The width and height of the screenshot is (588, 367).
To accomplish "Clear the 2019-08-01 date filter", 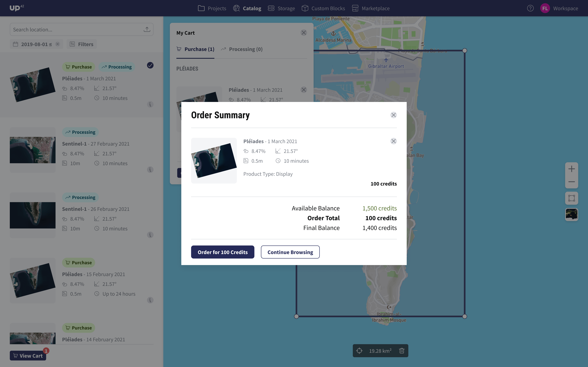I will (58, 44).
